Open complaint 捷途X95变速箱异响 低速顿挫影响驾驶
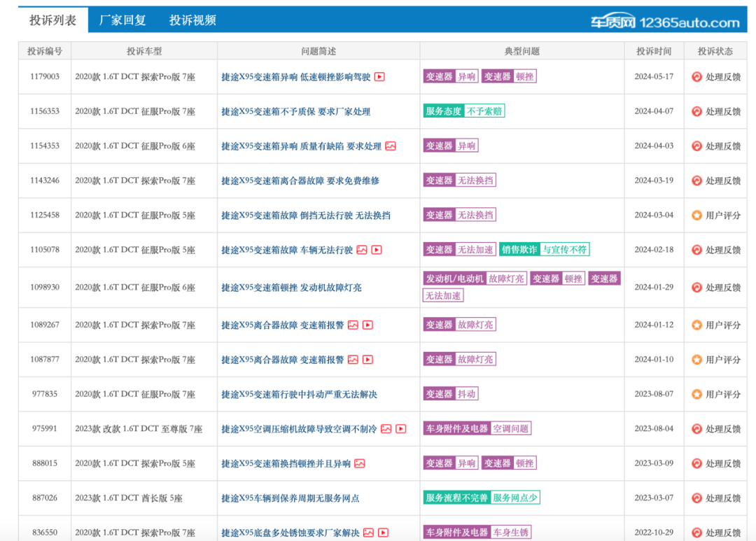Screen dimensions: 756x541 click(295, 77)
